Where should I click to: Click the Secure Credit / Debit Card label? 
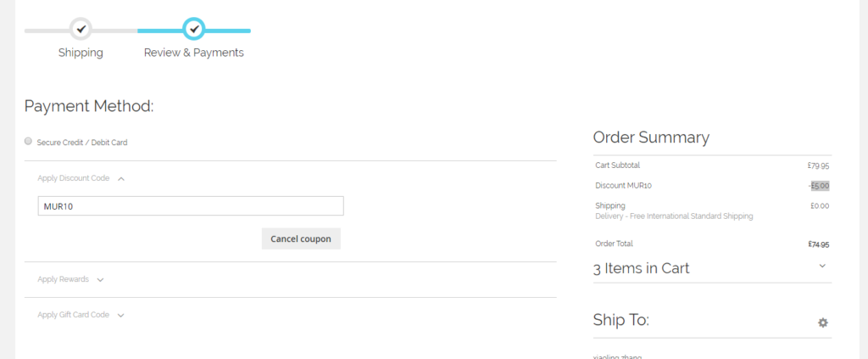(x=82, y=143)
